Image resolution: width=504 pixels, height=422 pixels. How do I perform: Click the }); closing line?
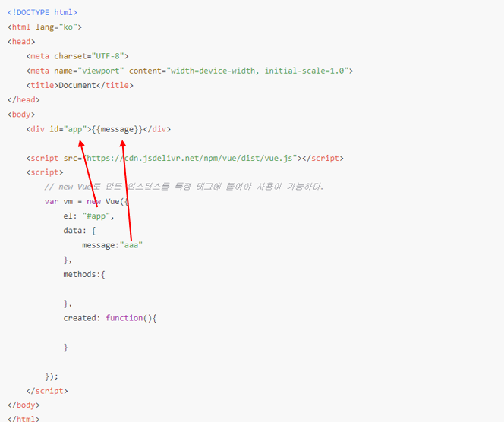[x=52, y=376]
